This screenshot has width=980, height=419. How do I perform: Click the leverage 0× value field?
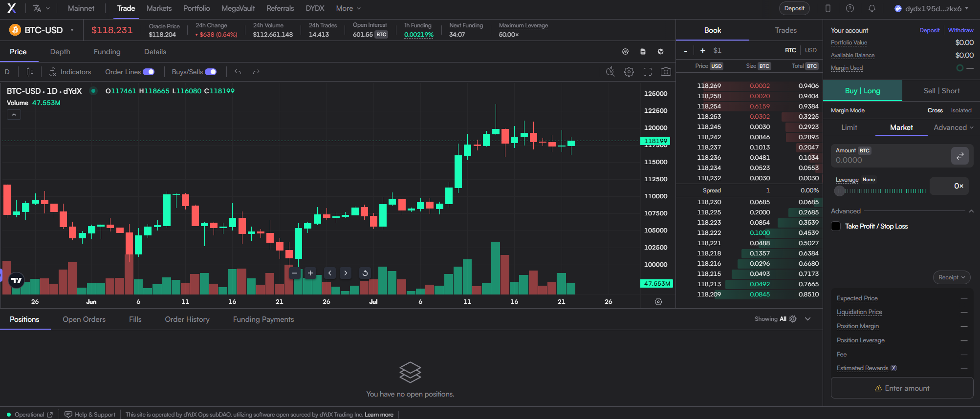point(949,186)
